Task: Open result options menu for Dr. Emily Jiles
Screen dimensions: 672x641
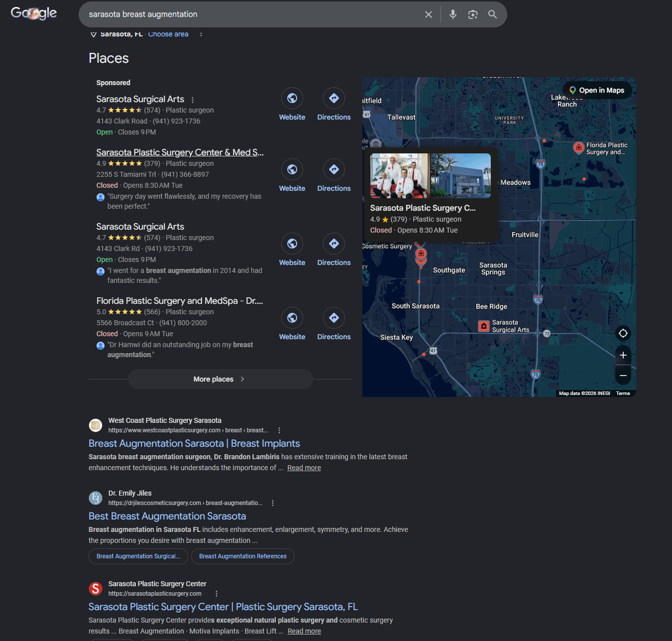Action: (273, 503)
